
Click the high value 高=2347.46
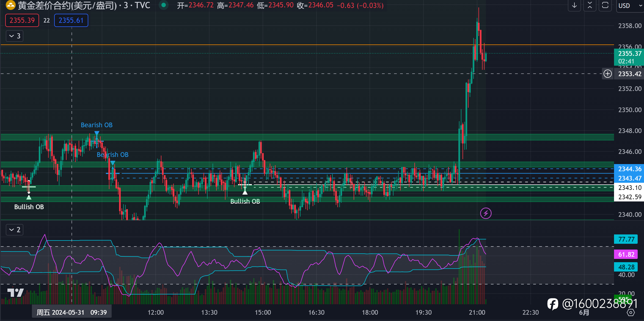[235, 5]
